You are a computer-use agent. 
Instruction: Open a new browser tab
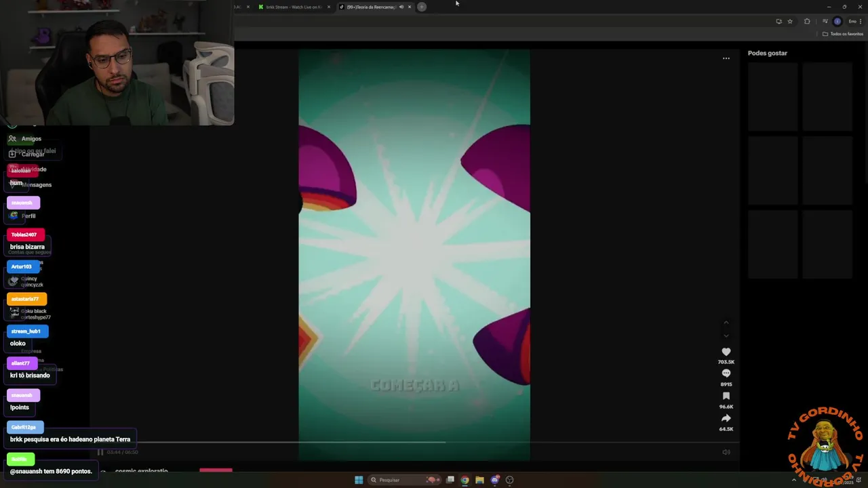421,7
